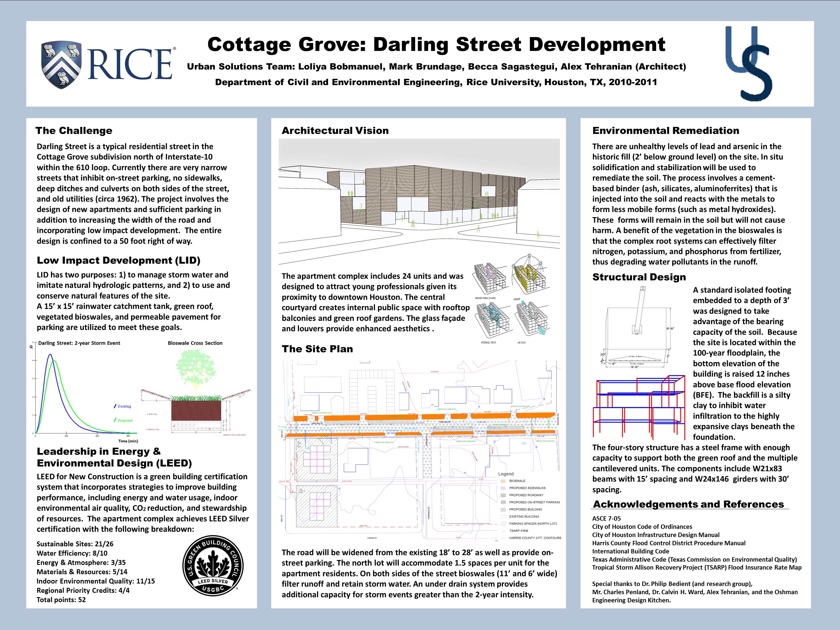The width and height of the screenshot is (840, 630).
Task: Click the Cottage Grove poster title
Action: coord(436,44)
